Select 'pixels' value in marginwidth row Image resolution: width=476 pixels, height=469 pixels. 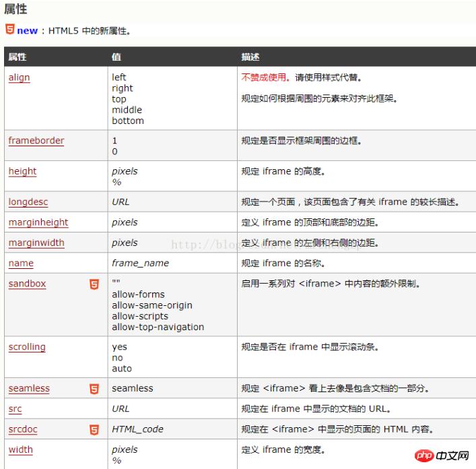coord(125,243)
